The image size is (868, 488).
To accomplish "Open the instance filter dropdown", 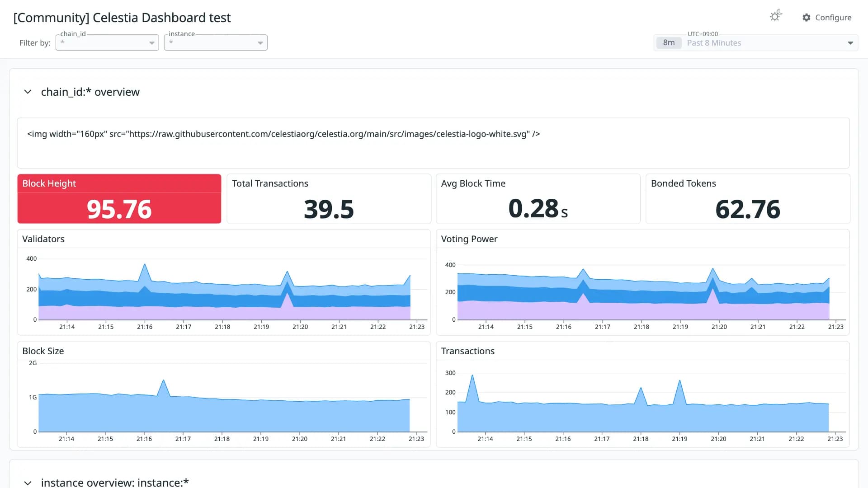I will 216,42.
